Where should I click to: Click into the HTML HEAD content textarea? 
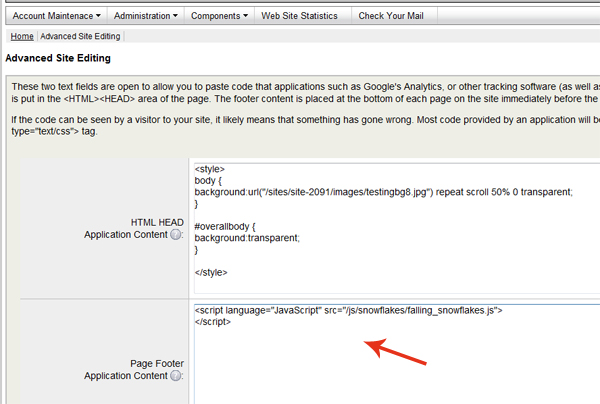pos(397,228)
